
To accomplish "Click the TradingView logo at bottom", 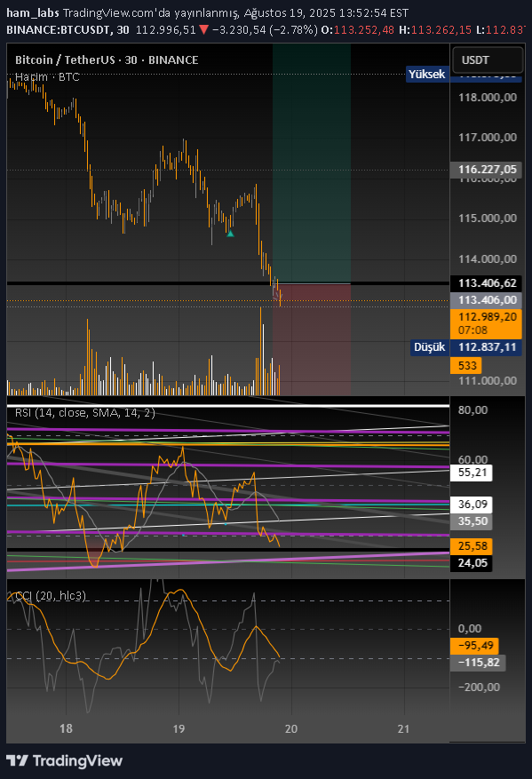I will (x=64, y=760).
